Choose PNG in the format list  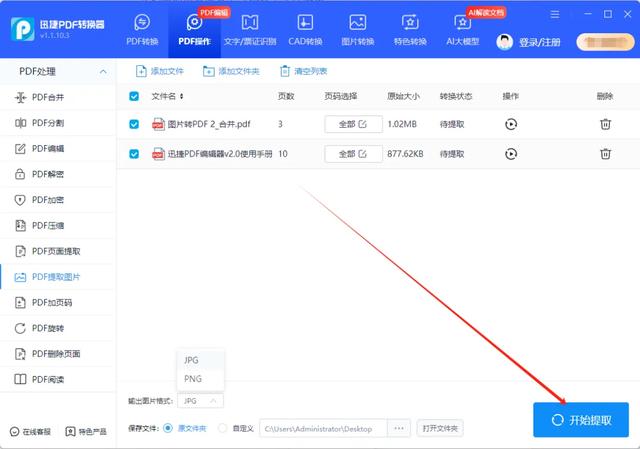point(200,379)
